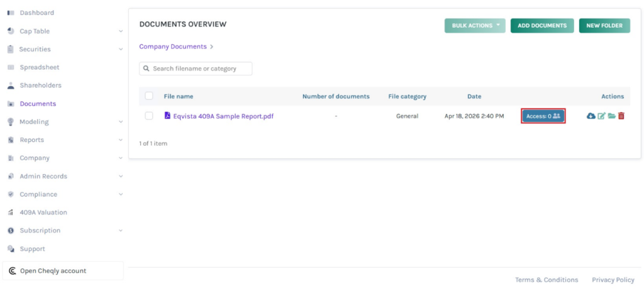This screenshot has width=644, height=291.
Task: Tick the checkbox for Eqvista 409A Sample Report
Action: [x=149, y=116]
